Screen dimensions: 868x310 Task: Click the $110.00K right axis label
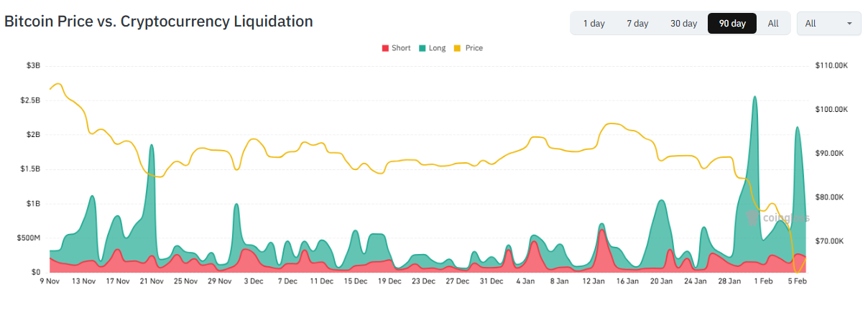pos(831,65)
